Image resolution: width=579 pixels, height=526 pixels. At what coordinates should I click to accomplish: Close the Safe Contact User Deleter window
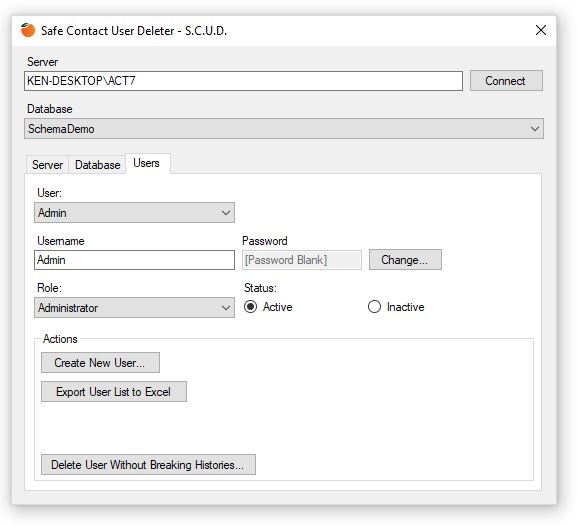[541, 30]
